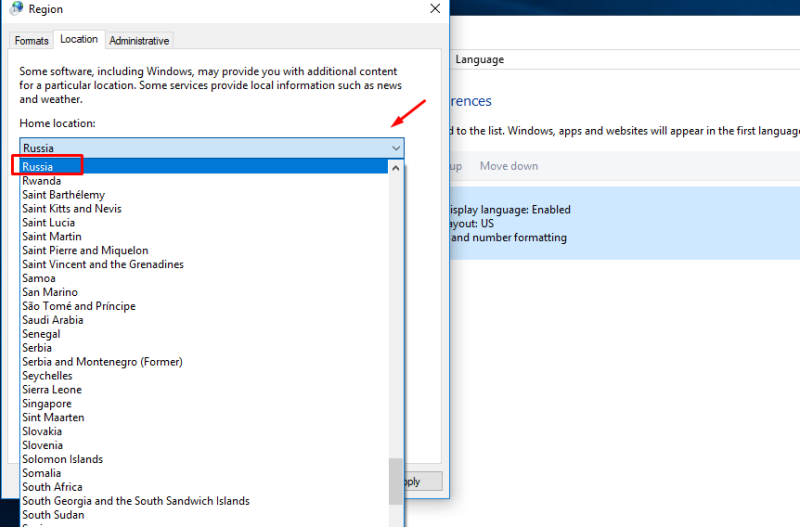Viewport: 800px width, 527px height.
Task: Collapse the Home location dropdown arrow
Action: [x=396, y=148]
